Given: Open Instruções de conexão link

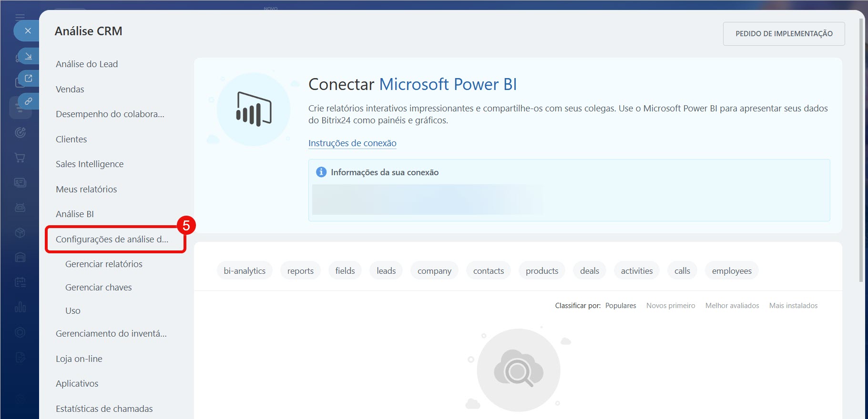Looking at the screenshot, I should point(352,143).
